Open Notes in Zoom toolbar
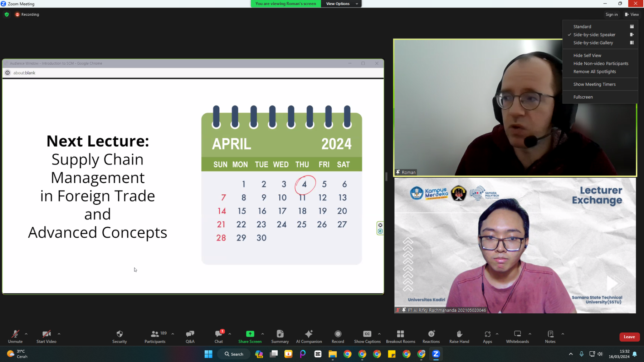This screenshot has height=362, width=644. pyautogui.click(x=550, y=337)
